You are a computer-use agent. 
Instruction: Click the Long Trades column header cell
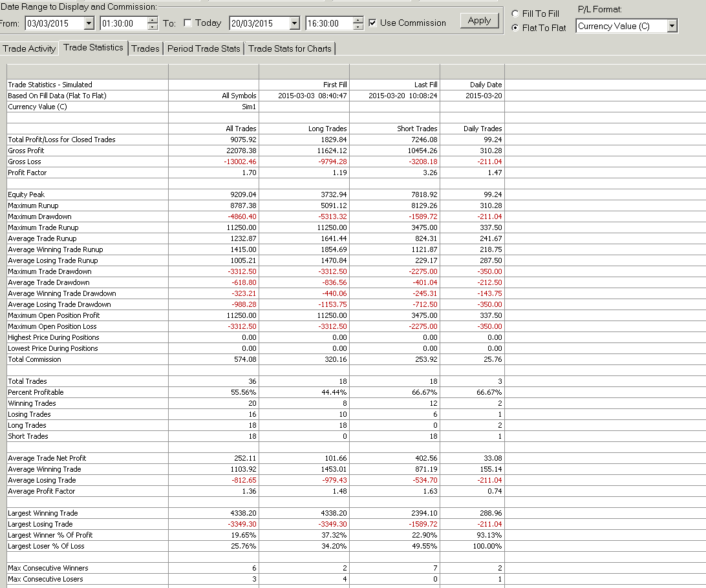pos(305,129)
